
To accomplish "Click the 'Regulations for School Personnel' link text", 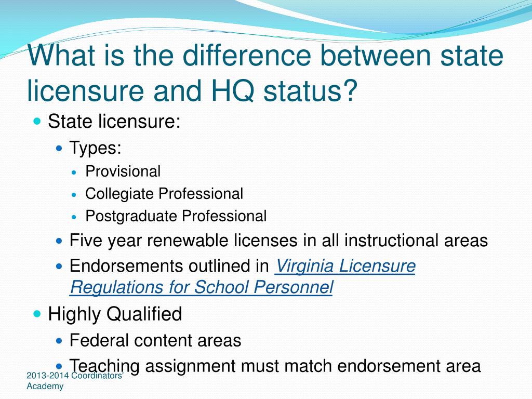I will pos(202,287).
